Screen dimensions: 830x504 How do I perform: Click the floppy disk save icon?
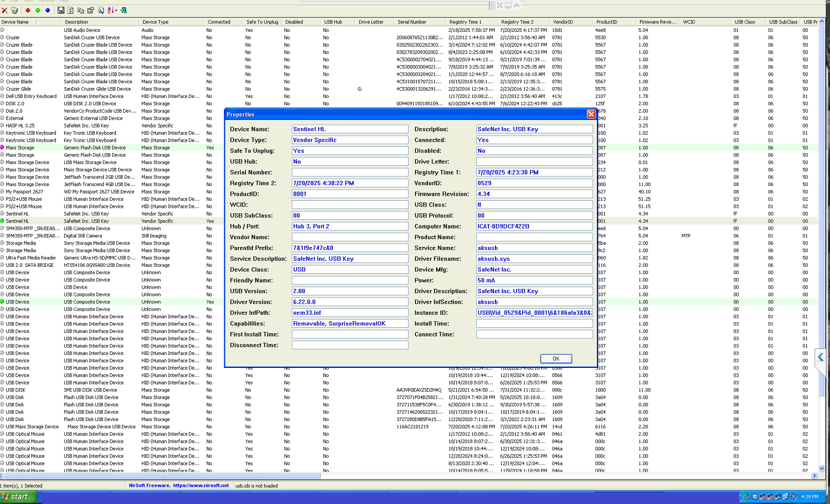[60, 10]
